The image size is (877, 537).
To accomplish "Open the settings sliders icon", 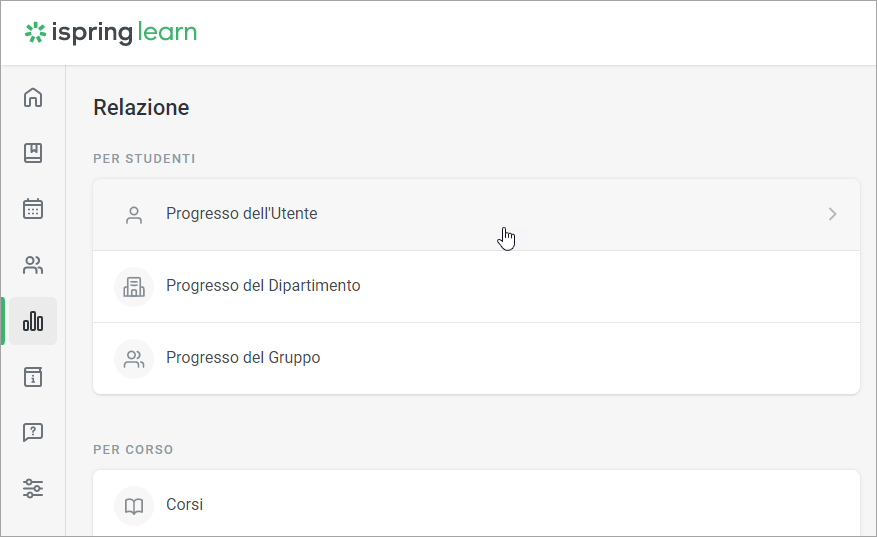I will (33, 489).
